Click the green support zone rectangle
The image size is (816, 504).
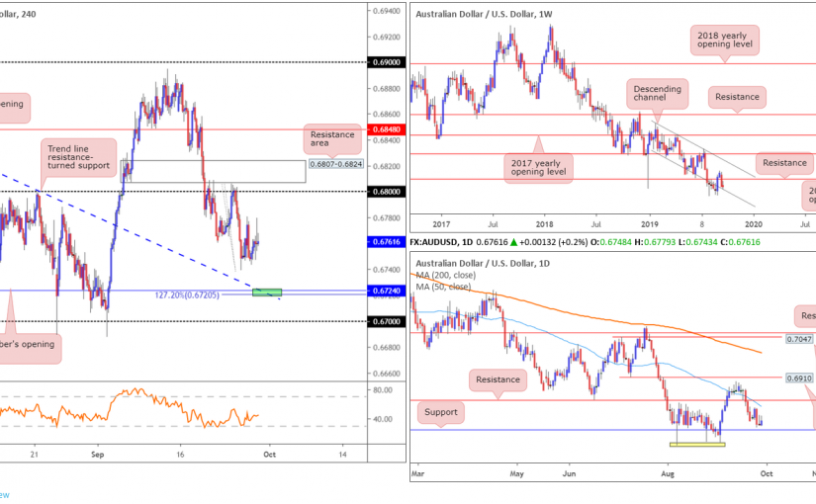pos(268,292)
